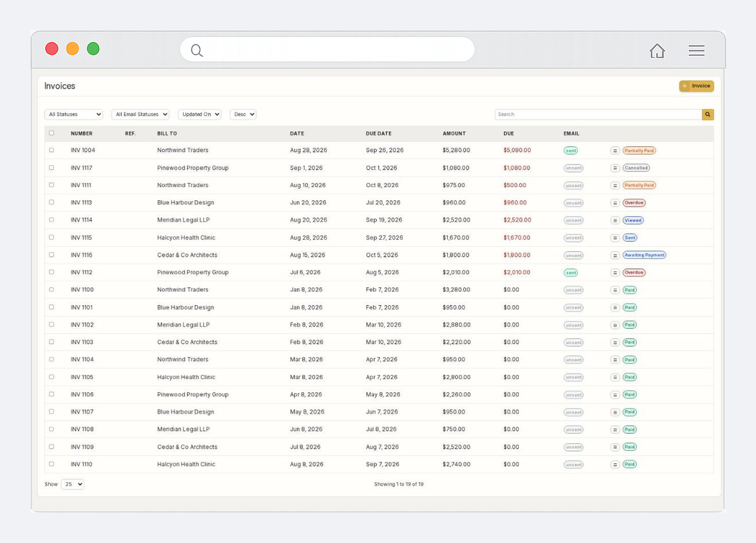Click the magnifier icon in address bar
The height and width of the screenshot is (543, 756).
[197, 50]
